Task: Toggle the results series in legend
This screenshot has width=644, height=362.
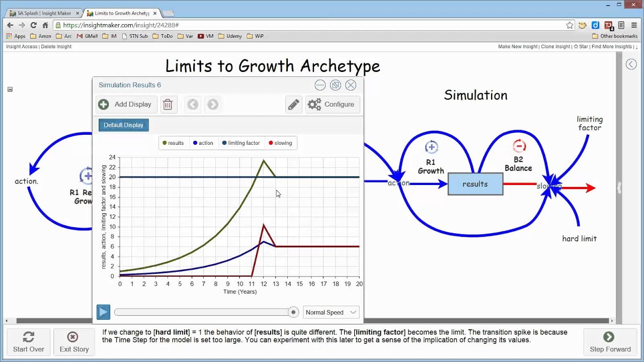Action: click(173, 143)
